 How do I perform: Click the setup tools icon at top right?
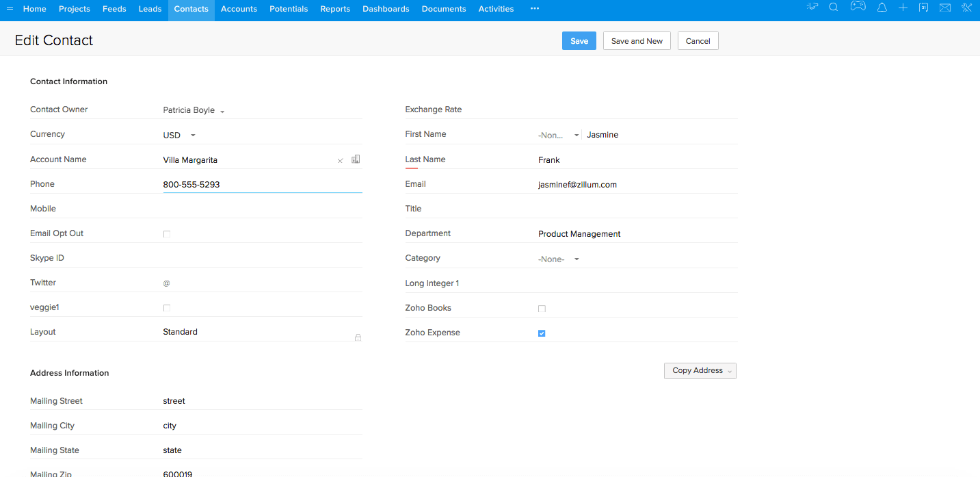tap(966, 8)
